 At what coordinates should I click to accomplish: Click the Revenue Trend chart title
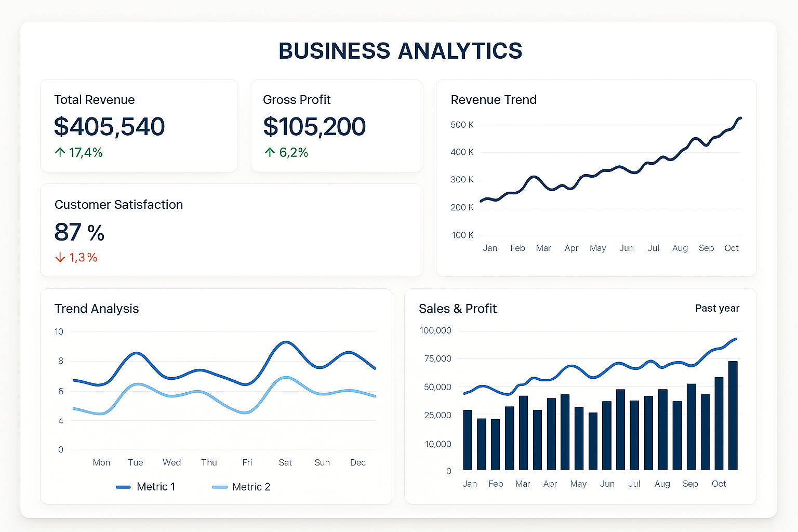click(494, 100)
